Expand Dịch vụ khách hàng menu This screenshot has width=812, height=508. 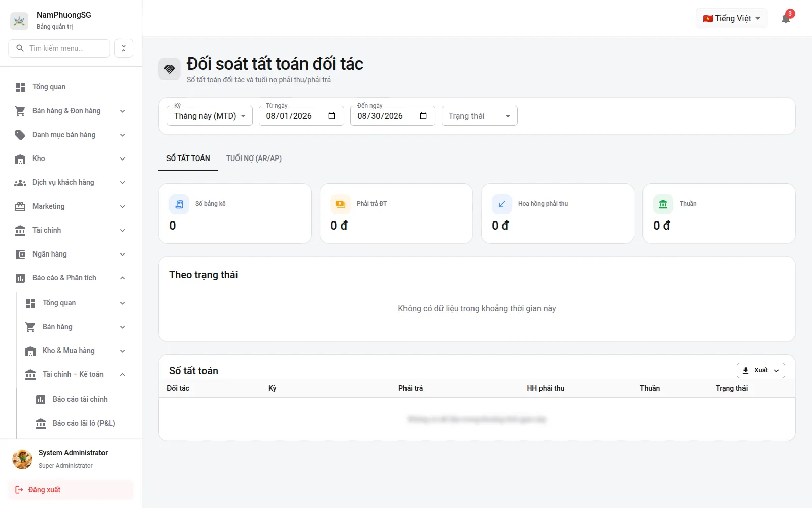(x=71, y=182)
